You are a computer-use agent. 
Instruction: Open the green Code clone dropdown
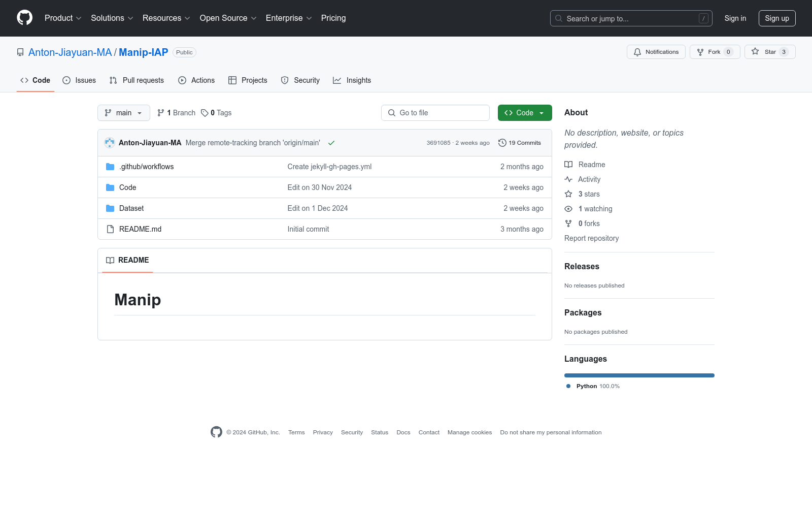[525, 113]
